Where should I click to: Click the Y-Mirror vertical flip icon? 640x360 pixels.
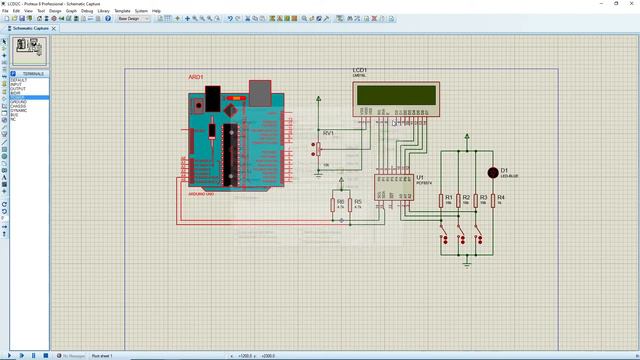[x=4, y=234]
